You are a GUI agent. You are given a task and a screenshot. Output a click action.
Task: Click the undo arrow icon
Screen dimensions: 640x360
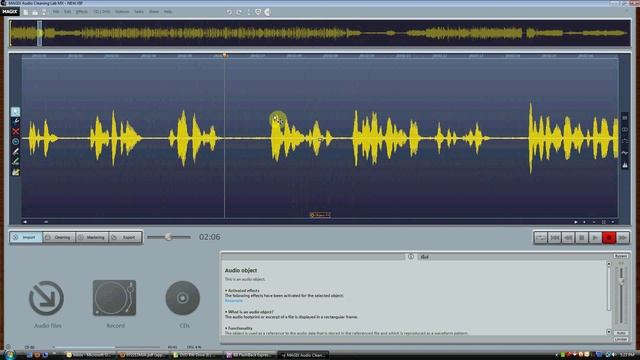229,12
